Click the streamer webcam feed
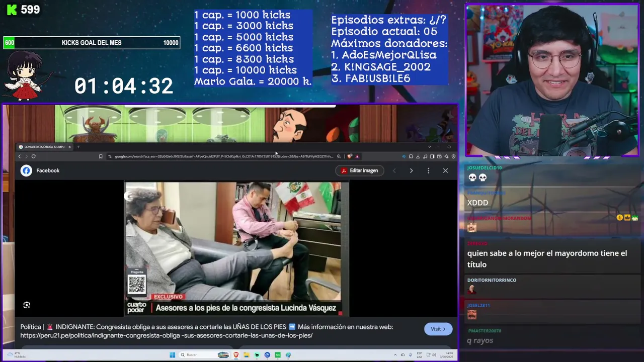Image resolution: width=644 pixels, height=362 pixels. (x=552, y=80)
